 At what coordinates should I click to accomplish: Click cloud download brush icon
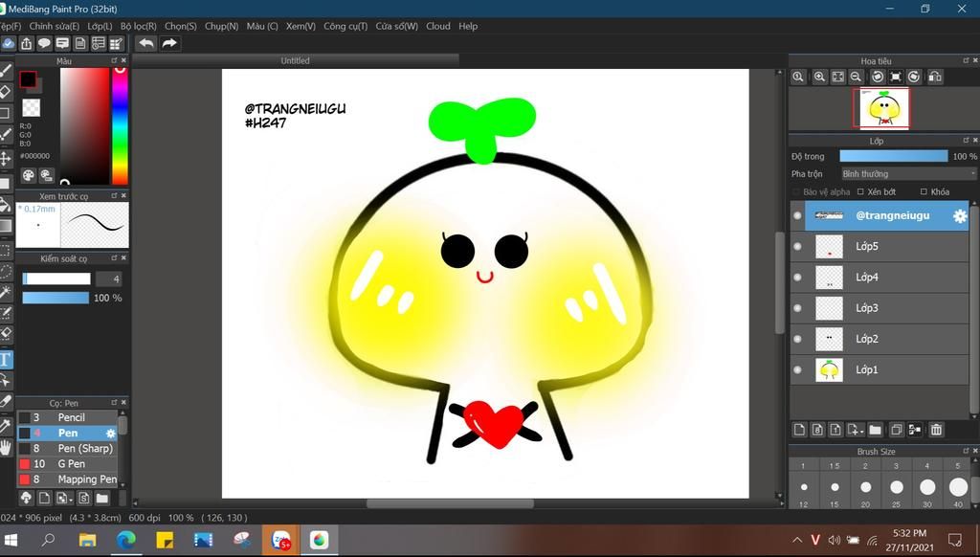click(26, 499)
